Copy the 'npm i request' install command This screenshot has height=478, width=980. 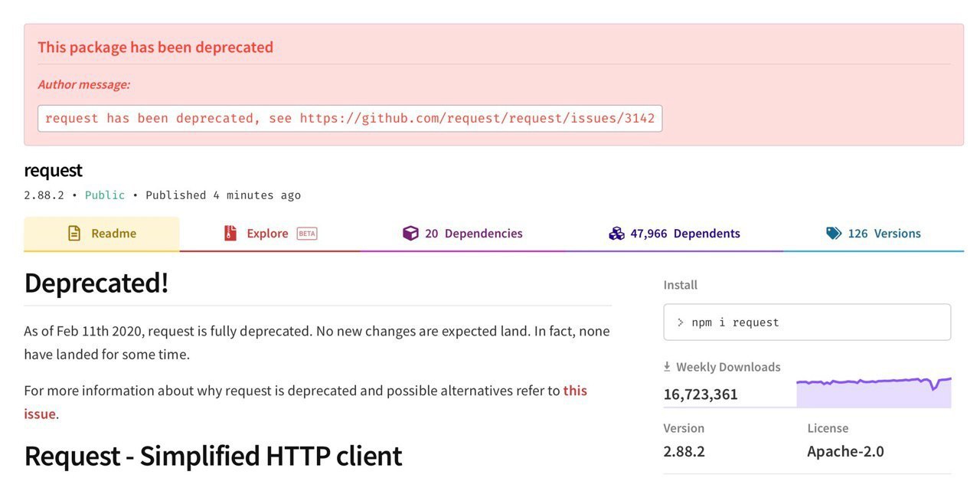807,322
